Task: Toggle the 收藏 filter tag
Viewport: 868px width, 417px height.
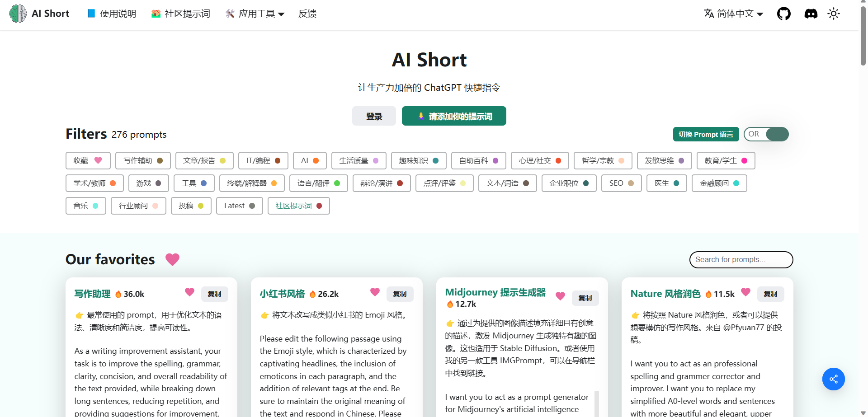Action: [88, 161]
